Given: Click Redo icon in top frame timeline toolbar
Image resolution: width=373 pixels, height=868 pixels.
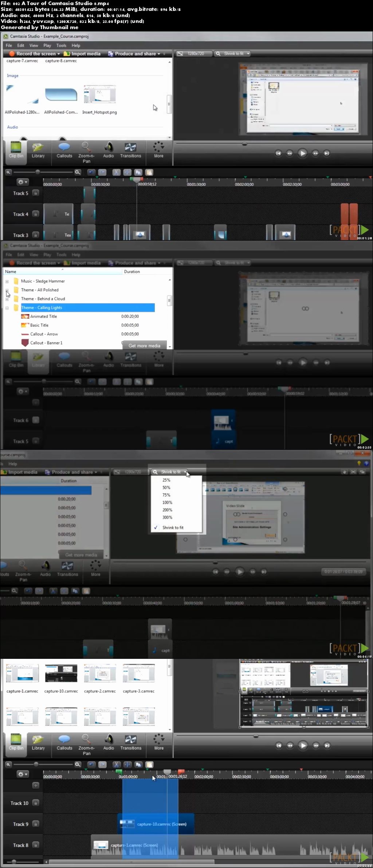Looking at the screenshot, I should 102,172.
